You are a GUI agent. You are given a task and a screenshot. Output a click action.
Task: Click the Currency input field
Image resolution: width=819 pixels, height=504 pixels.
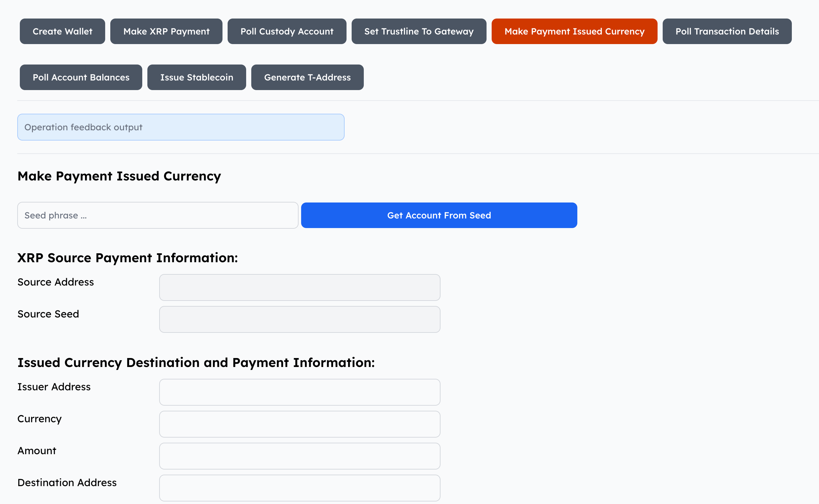(299, 424)
